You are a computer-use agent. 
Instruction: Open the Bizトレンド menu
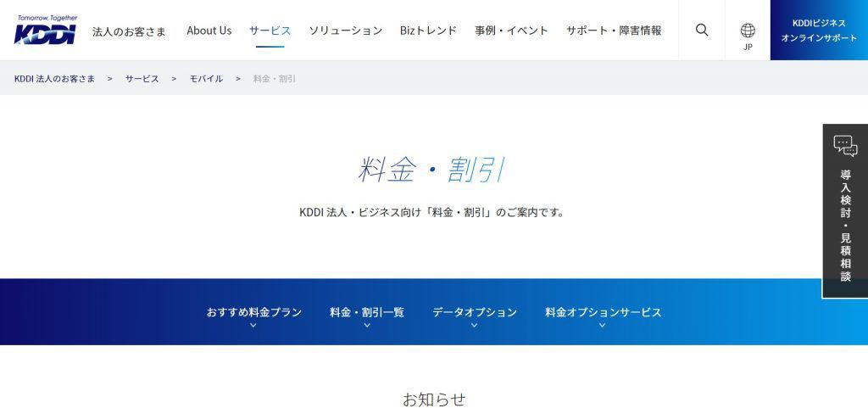click(x=428, y=31)
